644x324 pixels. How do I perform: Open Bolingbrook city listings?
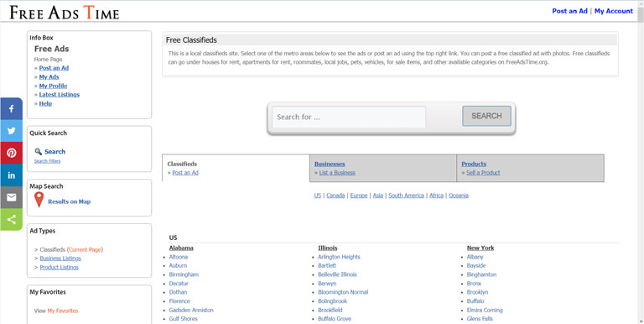(x=333, y=301)
